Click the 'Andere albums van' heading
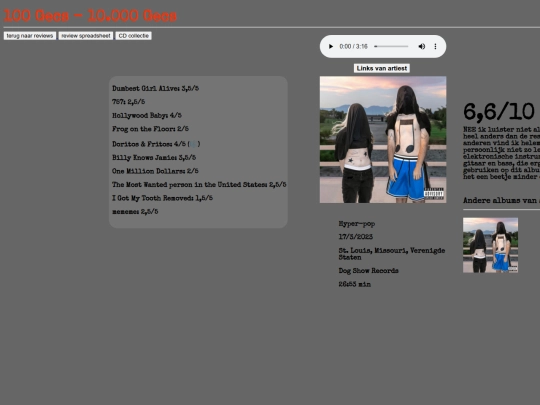 (501, 200)
